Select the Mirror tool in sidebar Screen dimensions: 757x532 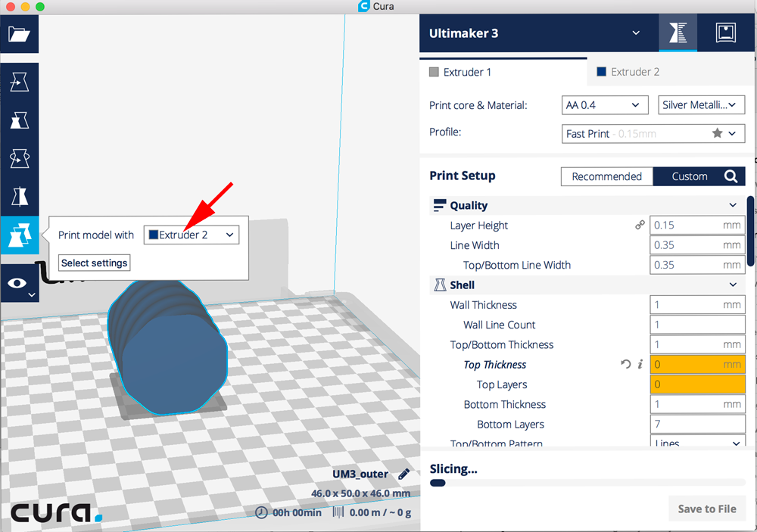click(20, 197)
